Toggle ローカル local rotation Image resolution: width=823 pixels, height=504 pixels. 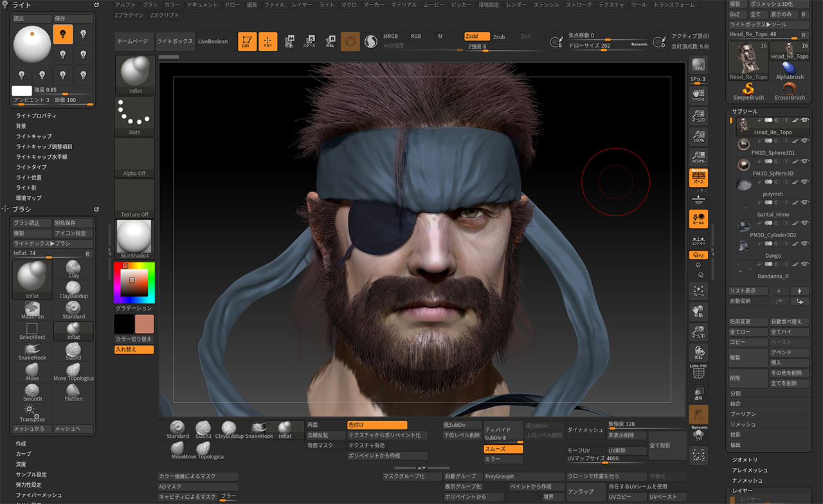698,219
